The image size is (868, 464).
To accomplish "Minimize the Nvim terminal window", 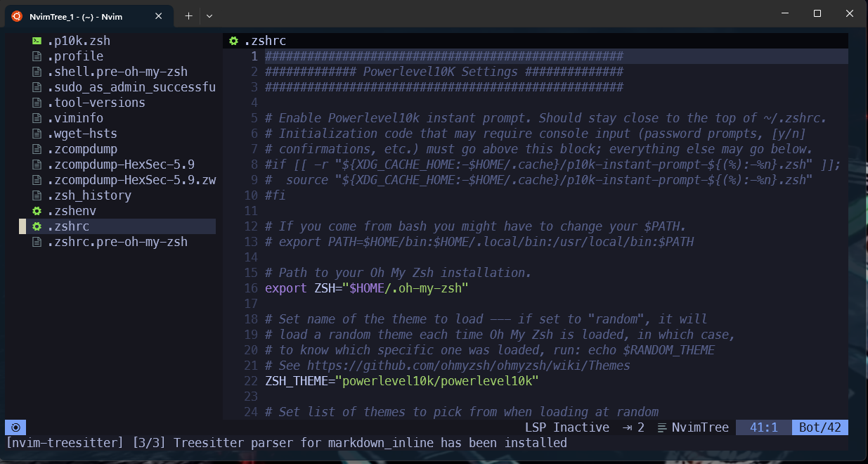I will click(x=785, y=14).
